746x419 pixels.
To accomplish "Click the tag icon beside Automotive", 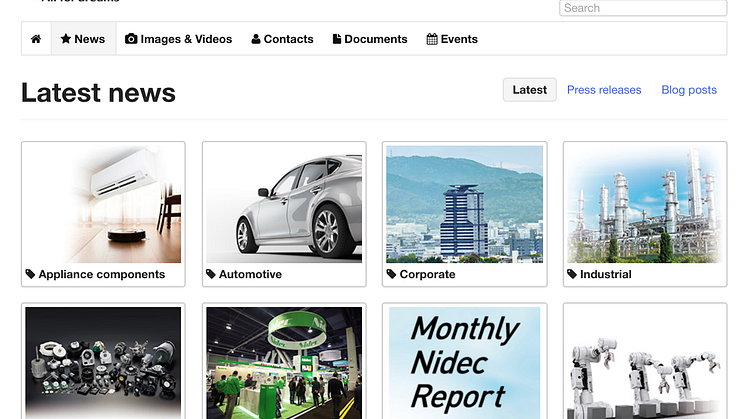I will coord(211,274).
